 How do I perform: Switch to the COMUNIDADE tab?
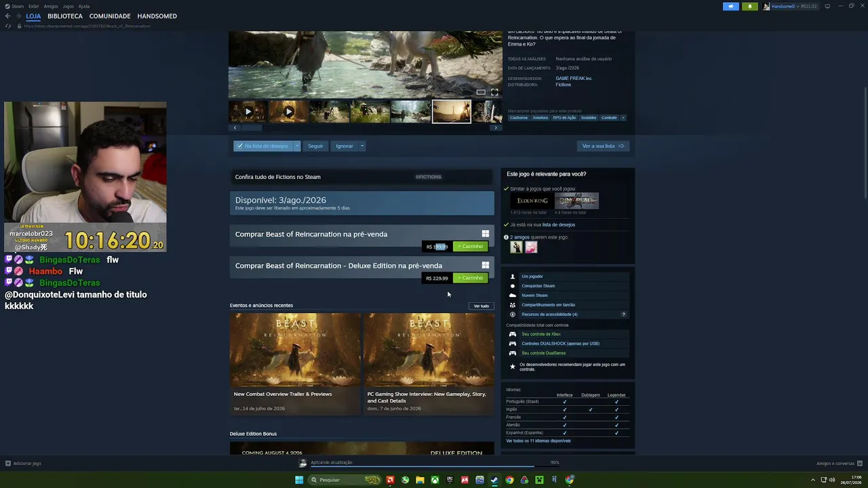click(x=110, y=16)
